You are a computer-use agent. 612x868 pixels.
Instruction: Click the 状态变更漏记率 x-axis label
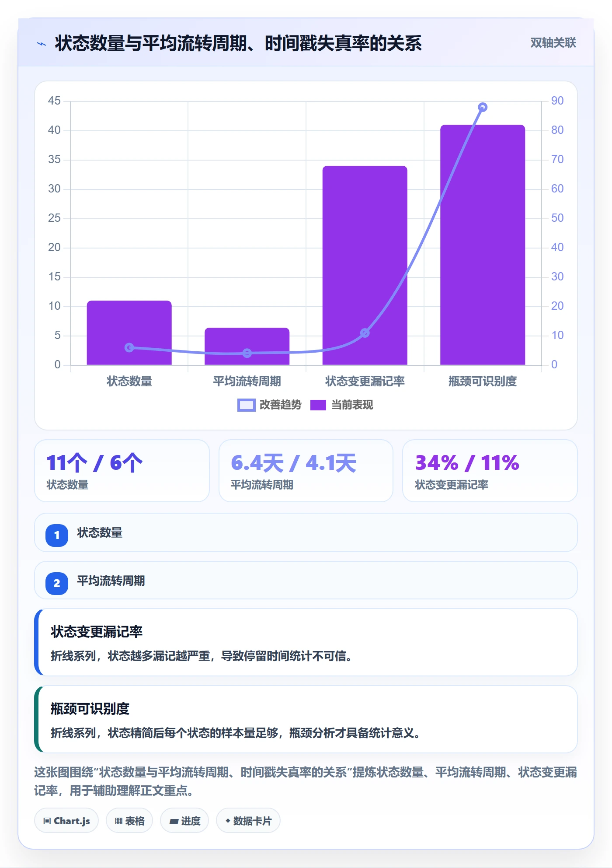coord(365,381)
